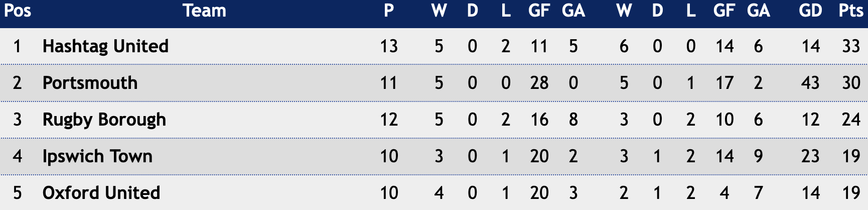868x210 pixels.
Task: Sort table by Pts column header
Action: [x=851, y=11]
